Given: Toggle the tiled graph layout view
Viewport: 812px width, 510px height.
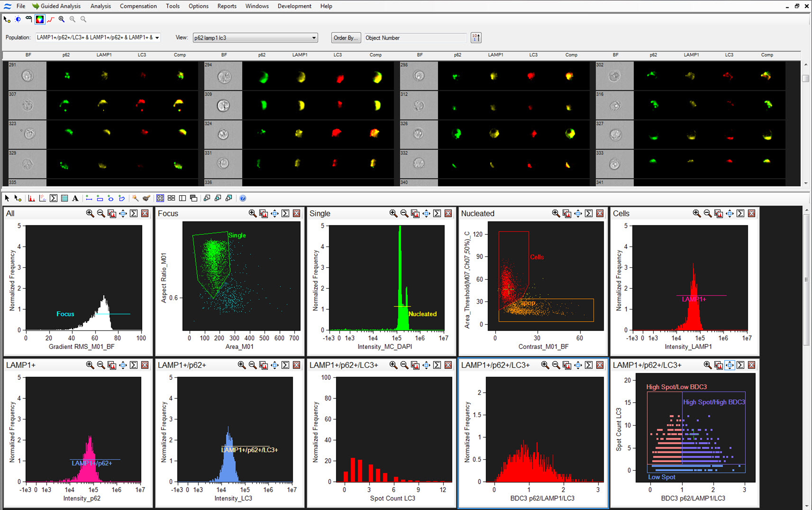Looking at the screenshot, I should (160, 198).
